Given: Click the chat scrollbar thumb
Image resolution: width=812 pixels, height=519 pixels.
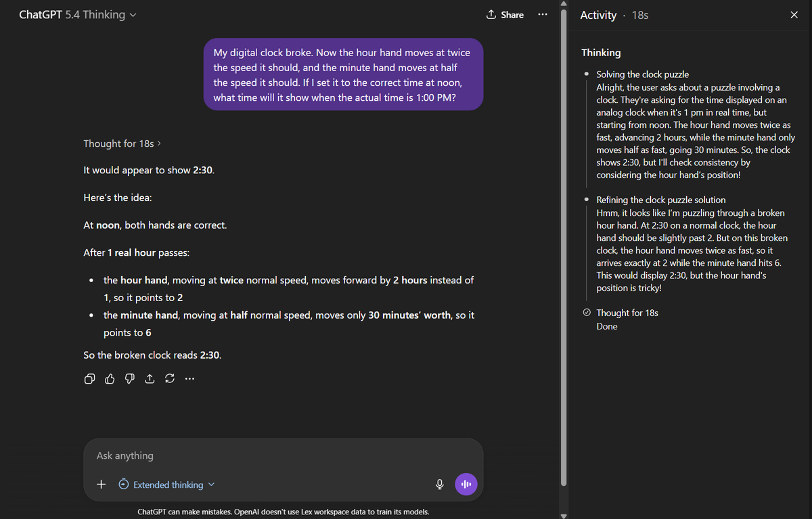Looking at the screenshot, I should 563,247.
